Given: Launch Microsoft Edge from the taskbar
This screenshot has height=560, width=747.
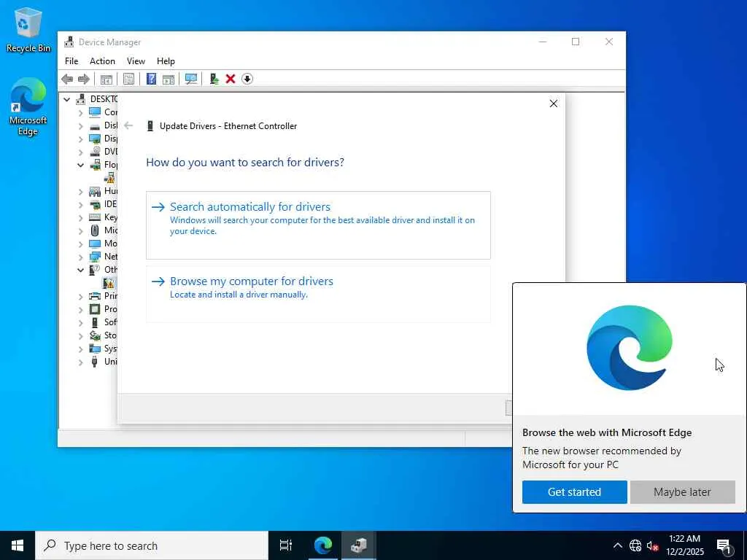Looking at the screenshot, I should pyautogui.click(x=323, y=545).
